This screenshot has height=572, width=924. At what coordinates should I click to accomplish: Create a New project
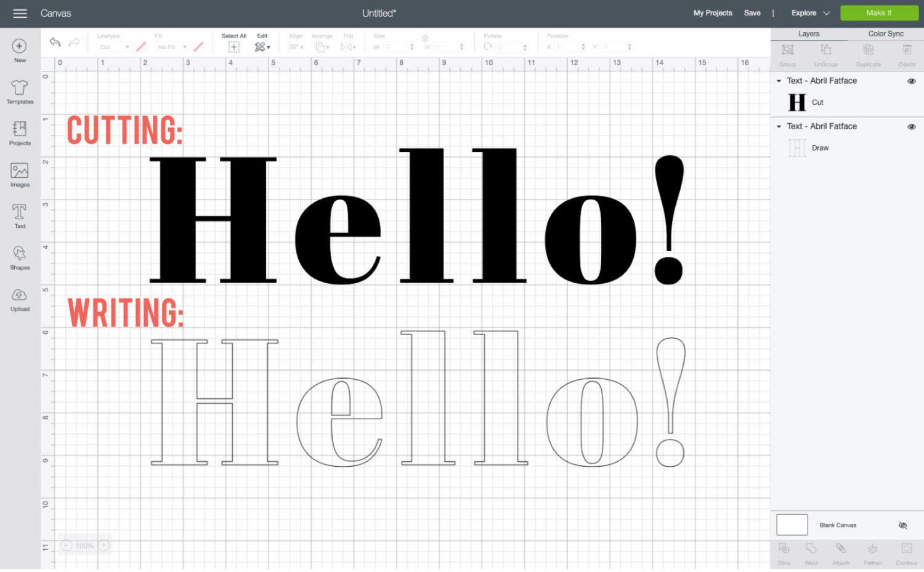[x=20, y=50]
